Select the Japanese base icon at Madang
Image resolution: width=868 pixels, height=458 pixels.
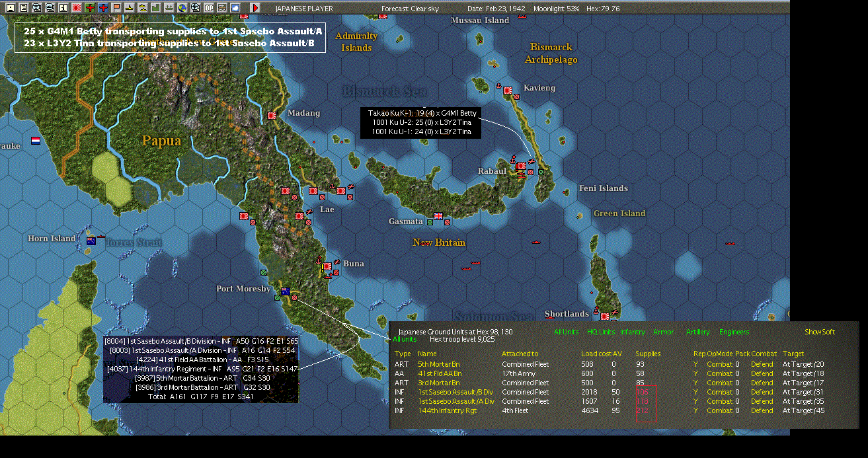point(272,115)
